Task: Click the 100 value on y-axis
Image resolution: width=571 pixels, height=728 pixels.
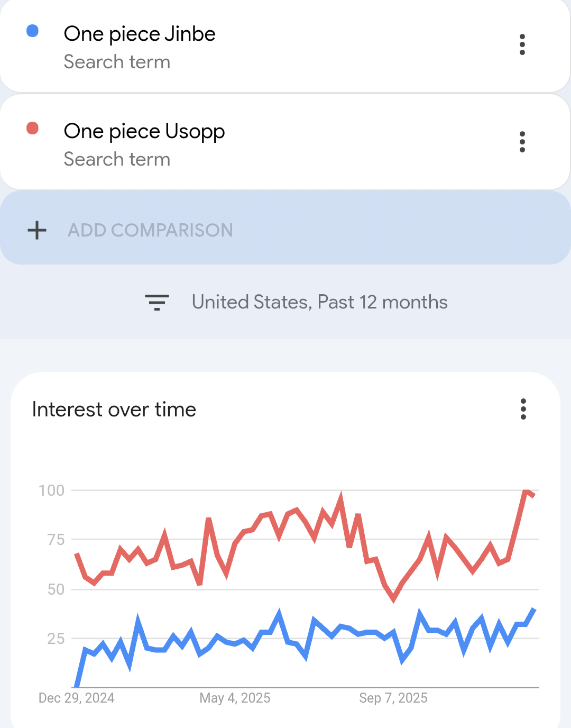Action: [52, 490]
